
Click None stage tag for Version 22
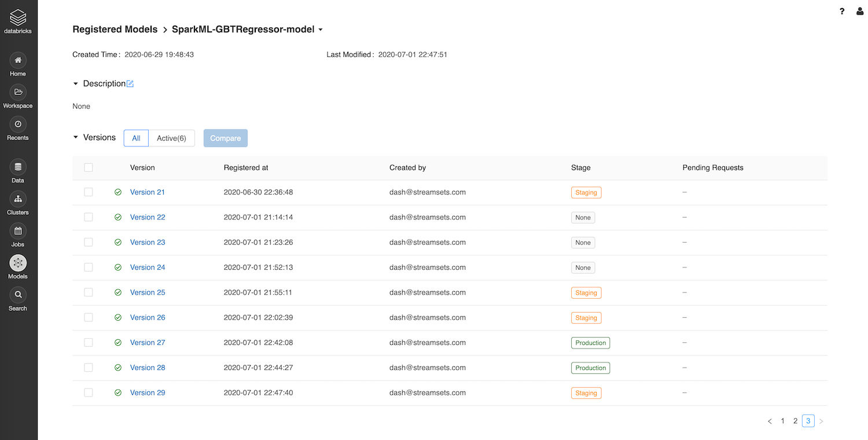(583, 218)
